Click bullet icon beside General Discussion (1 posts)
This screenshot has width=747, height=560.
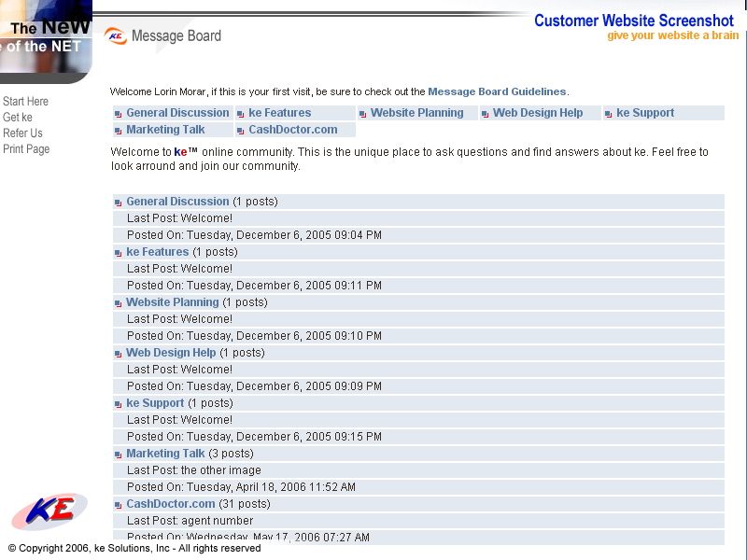(119, 203)
